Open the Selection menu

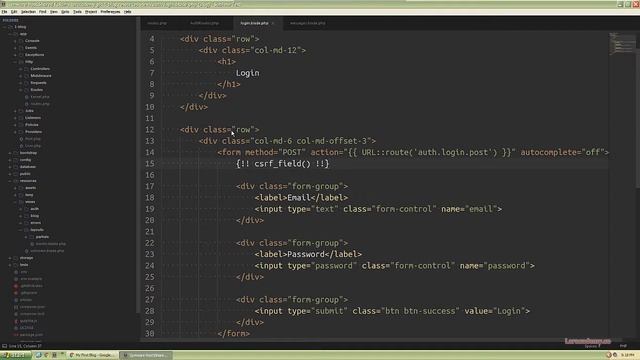[28, 12]
